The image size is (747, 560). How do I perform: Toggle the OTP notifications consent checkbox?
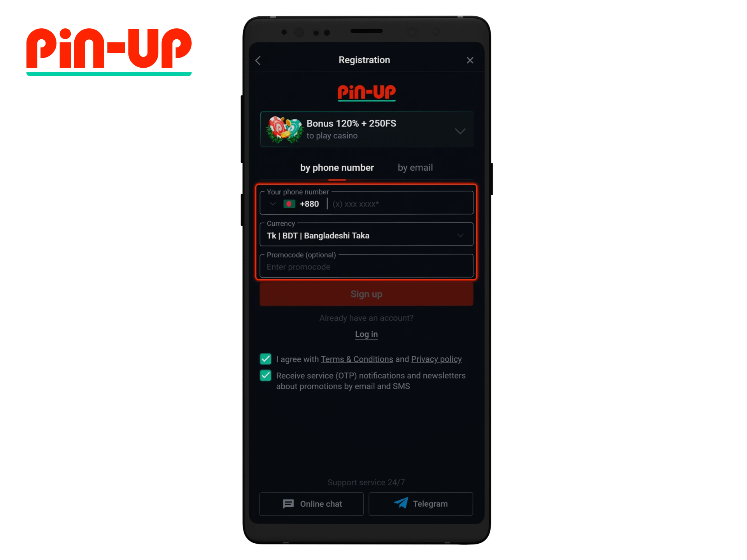coord(265,375)
